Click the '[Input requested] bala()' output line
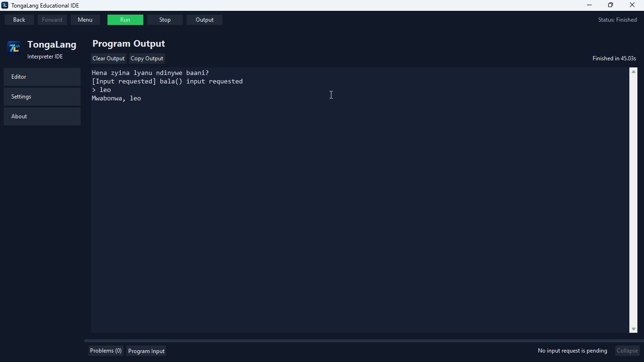This screenshot has width=644, height=362. click(167, 82)
